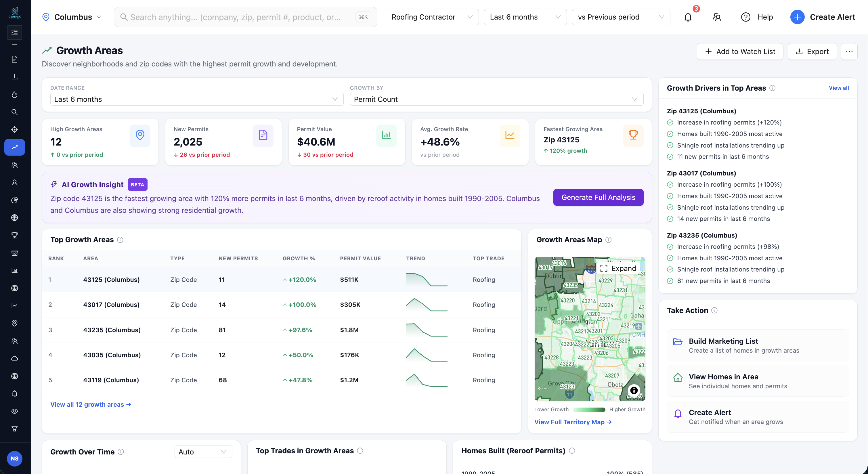Expand the Growth Areas map
This screenshot has width=868, height=474.
pos(618,268)
